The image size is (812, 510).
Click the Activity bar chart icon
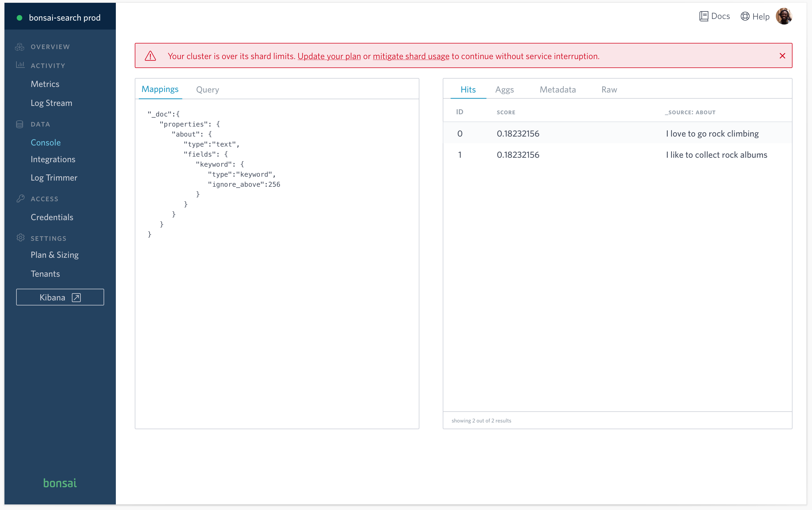coord(20,65)
